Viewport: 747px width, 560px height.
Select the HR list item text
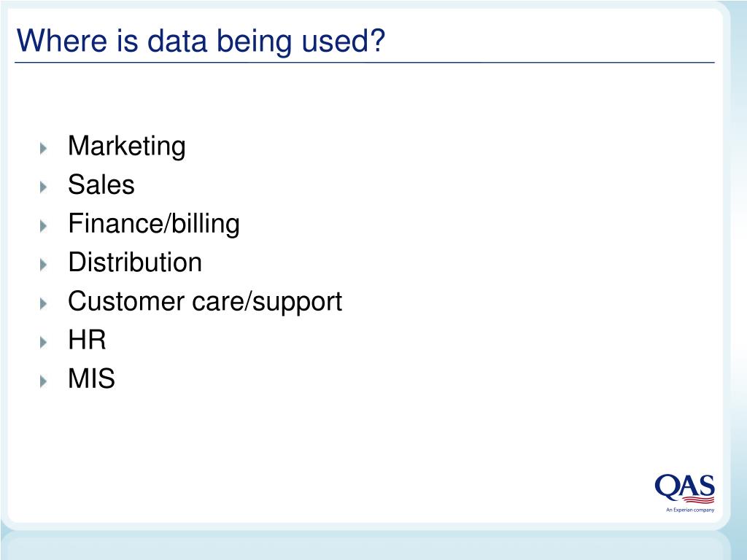point(87,340)
